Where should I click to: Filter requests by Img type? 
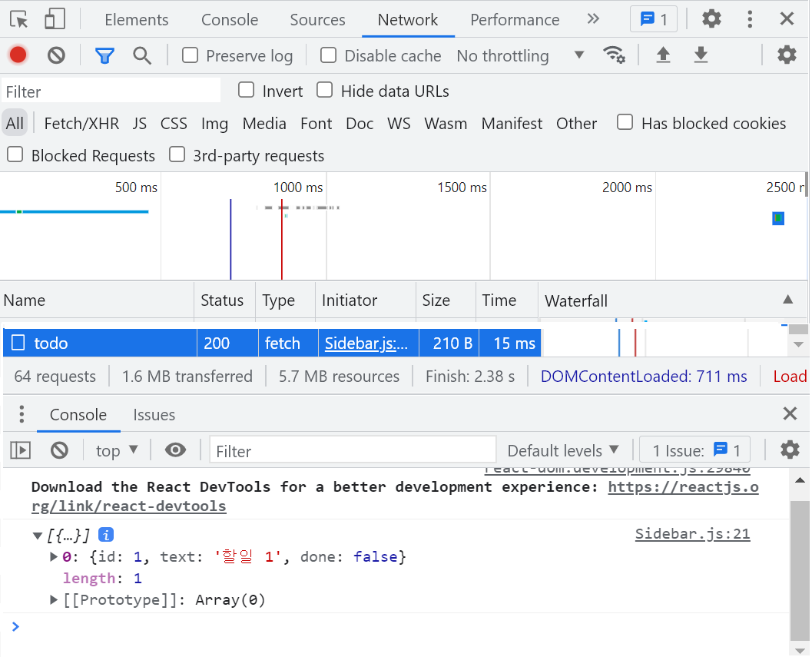coord(214,123)
